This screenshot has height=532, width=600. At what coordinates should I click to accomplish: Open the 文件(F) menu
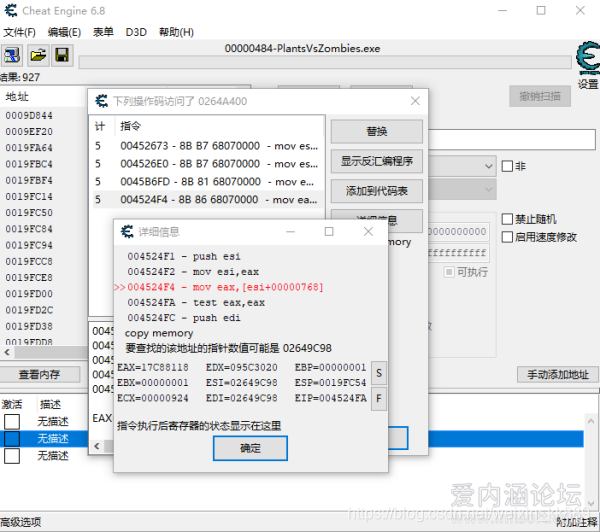[x=20, y=32]
